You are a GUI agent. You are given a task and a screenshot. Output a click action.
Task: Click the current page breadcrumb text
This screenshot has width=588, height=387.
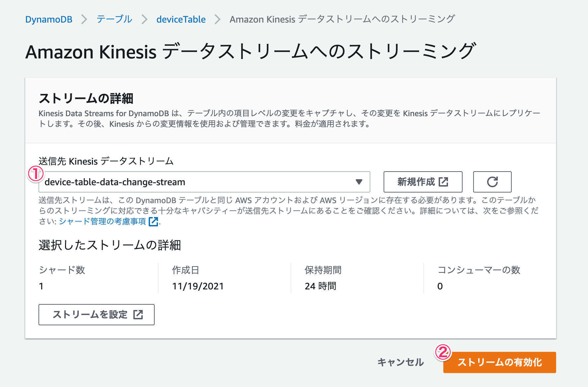coord(342,19)
